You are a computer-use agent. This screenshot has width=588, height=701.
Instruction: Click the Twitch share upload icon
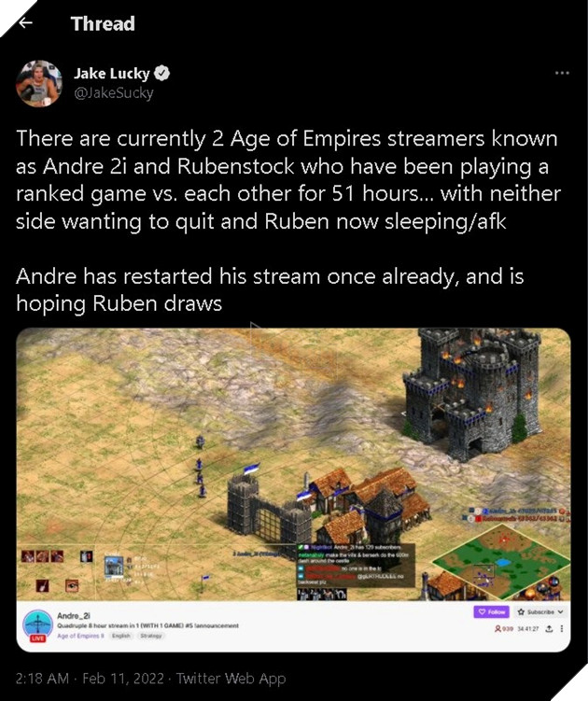549,628
